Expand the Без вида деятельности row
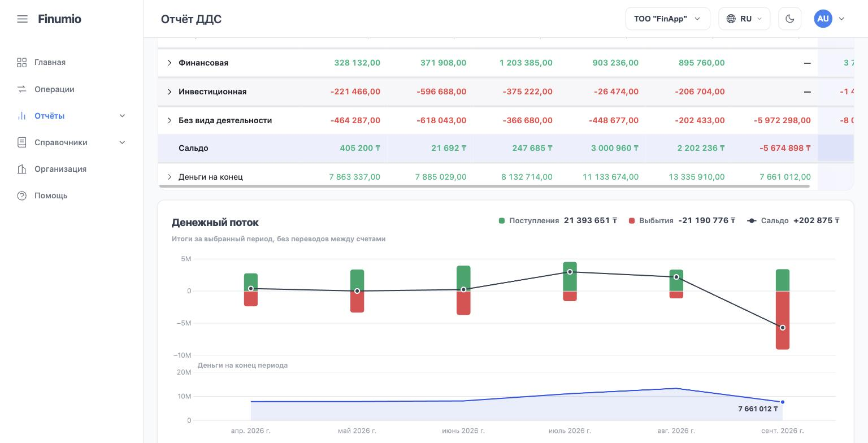 (x=169, y=120)
